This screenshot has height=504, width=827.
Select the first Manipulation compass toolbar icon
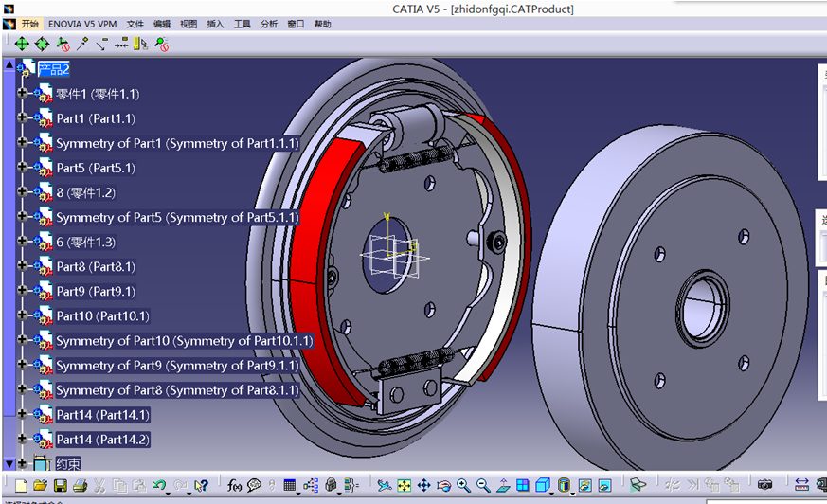pos(22,44)
